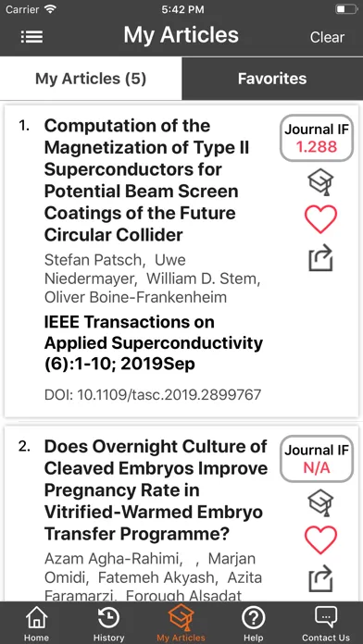Favorite the superconductors article with heart

tap(320, 219)
